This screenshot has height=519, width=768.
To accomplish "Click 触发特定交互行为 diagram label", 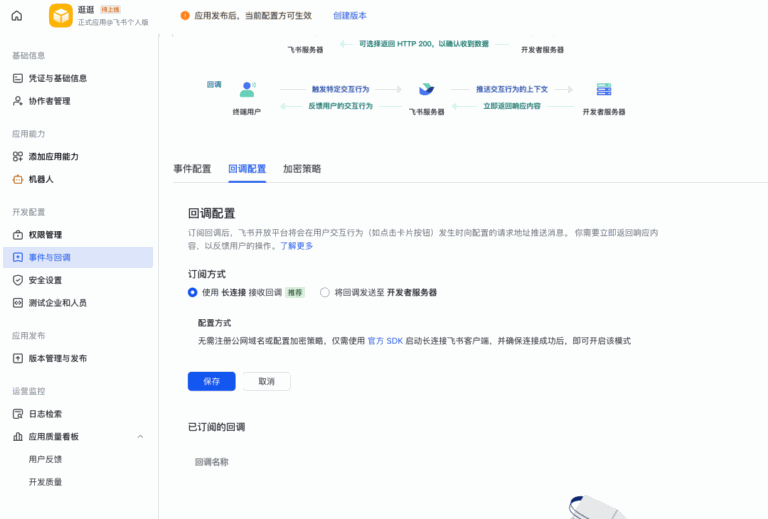I will point(340,89).
